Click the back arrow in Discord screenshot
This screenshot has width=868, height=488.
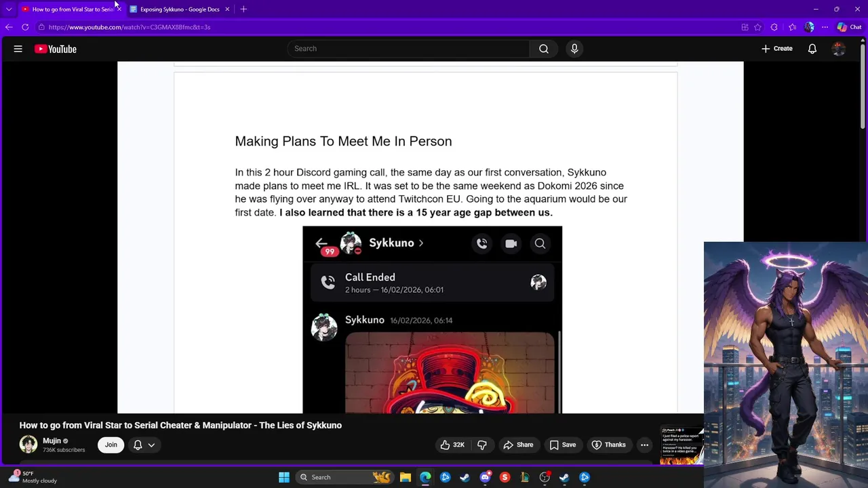pyautogui.click(x=321, y=243)
